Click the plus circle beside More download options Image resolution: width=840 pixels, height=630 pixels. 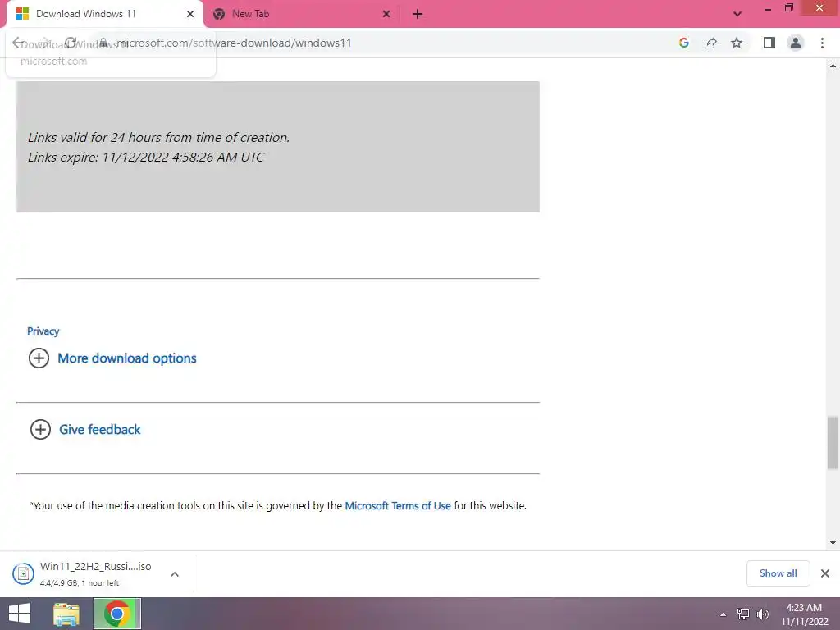[x=39, y=358]
